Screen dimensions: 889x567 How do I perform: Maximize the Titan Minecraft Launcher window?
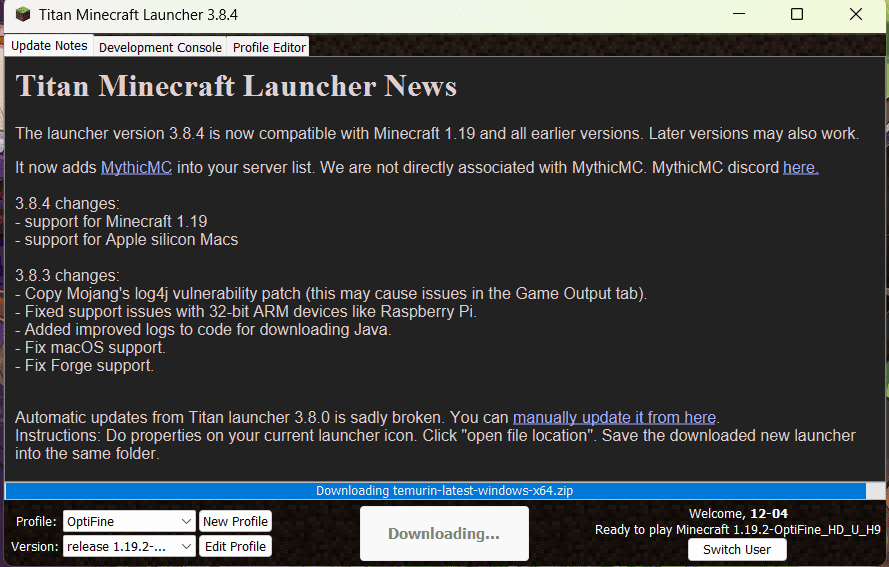[x=797, y=14]
